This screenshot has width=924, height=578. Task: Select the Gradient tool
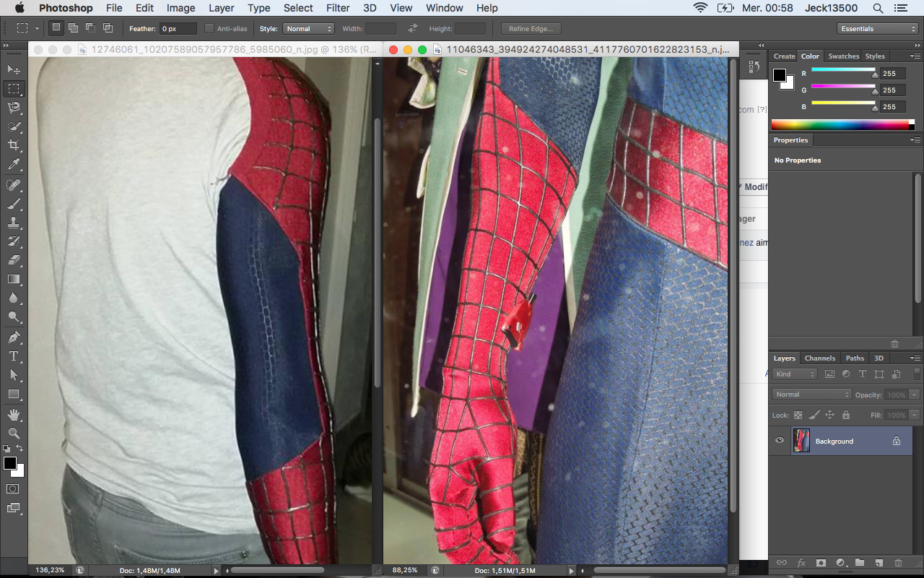tap(14, 279)
